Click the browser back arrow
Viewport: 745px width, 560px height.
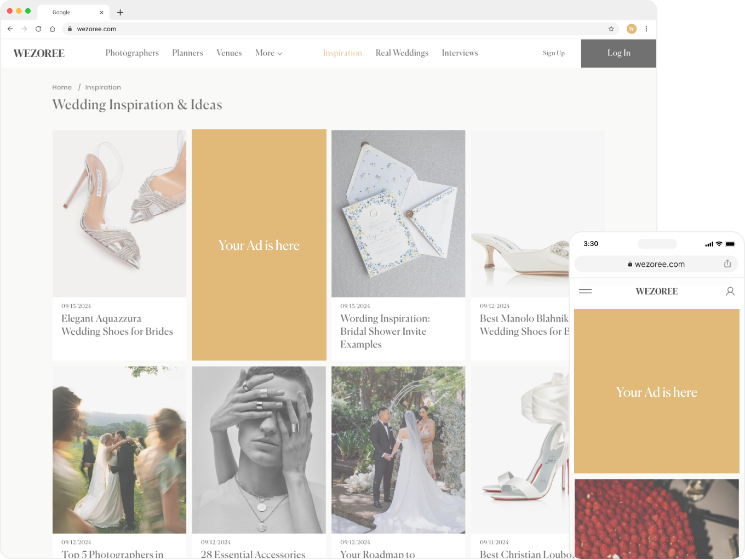tap(10, 29)
